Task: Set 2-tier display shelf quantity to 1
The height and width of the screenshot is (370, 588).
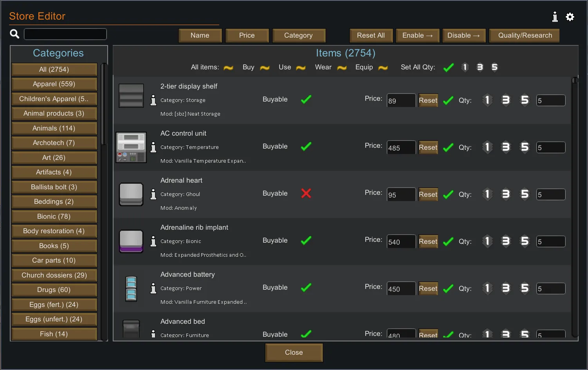Action: click(487, 100)
